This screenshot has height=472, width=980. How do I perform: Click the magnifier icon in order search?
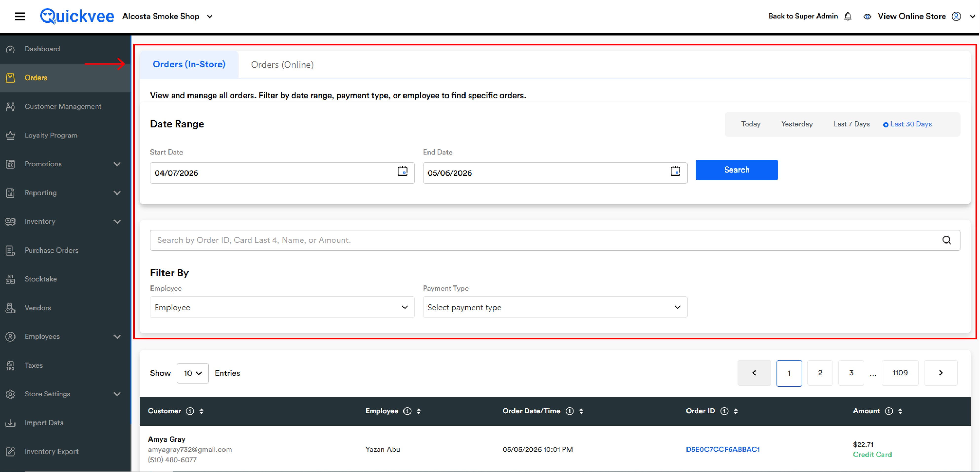(x=946, y=240)
